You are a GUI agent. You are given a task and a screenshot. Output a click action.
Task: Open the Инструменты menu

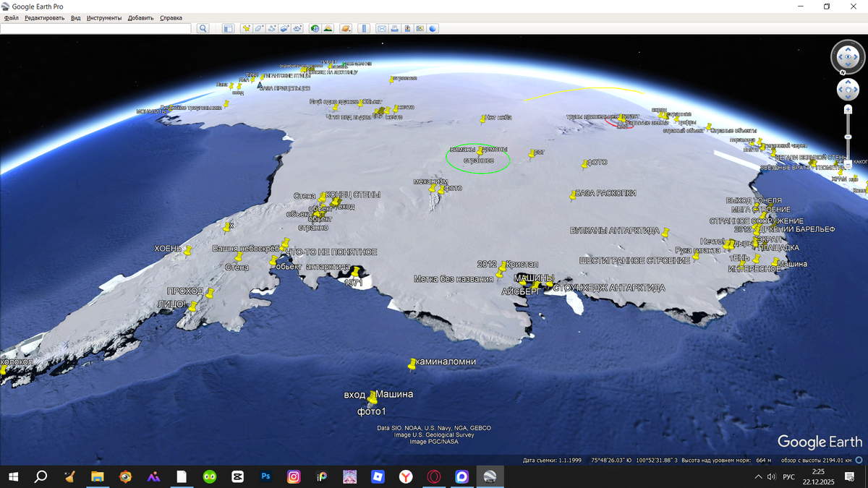point(104,17)
